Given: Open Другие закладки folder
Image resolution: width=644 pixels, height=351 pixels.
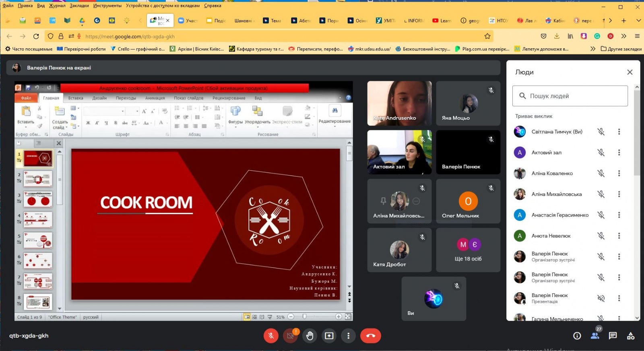Looking at the screenshot, I should point(621,49).
